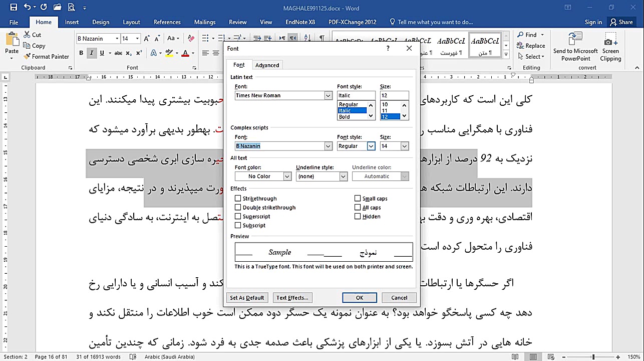The height and width of the screenshot is (361, 644).
Task: Open the Sort dialog via the Sort icon
Action: pyautogui.click(x=307, y=37)
